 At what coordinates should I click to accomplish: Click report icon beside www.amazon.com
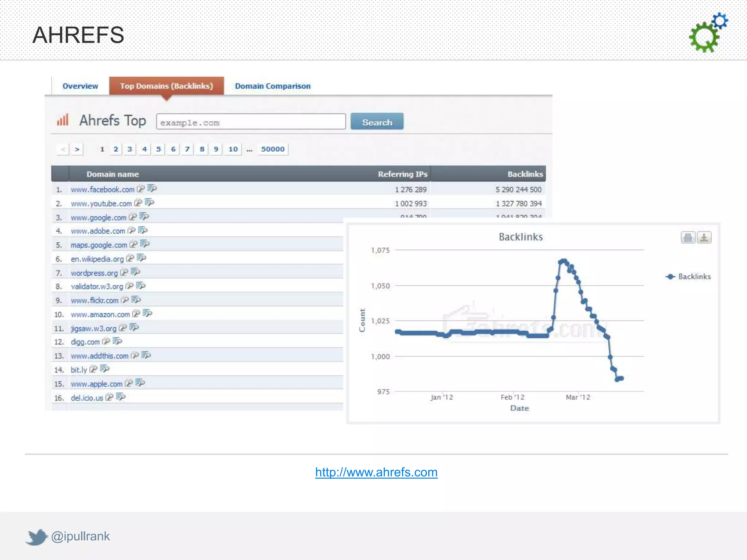(x=147, y=313)
